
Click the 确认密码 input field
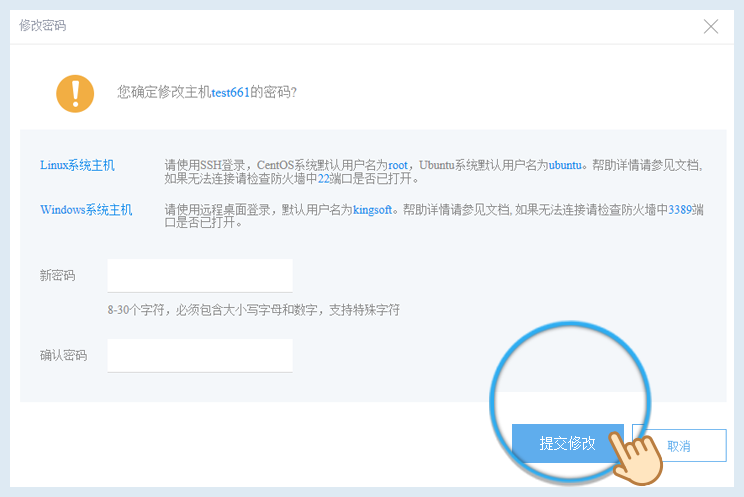point(200,355)
